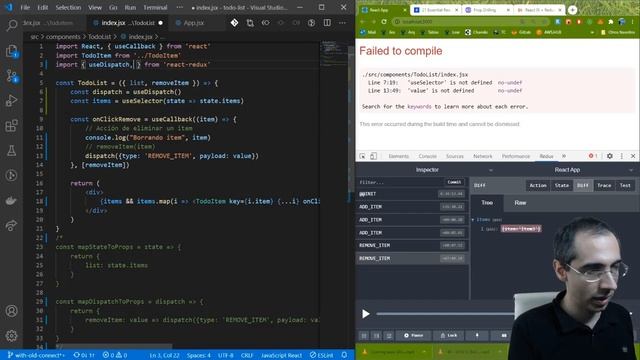Image resolution: width=640 pixels, height=360 pixels.
Task: Open editor More Actions ellipsis
Action: [x=342, y=23]
